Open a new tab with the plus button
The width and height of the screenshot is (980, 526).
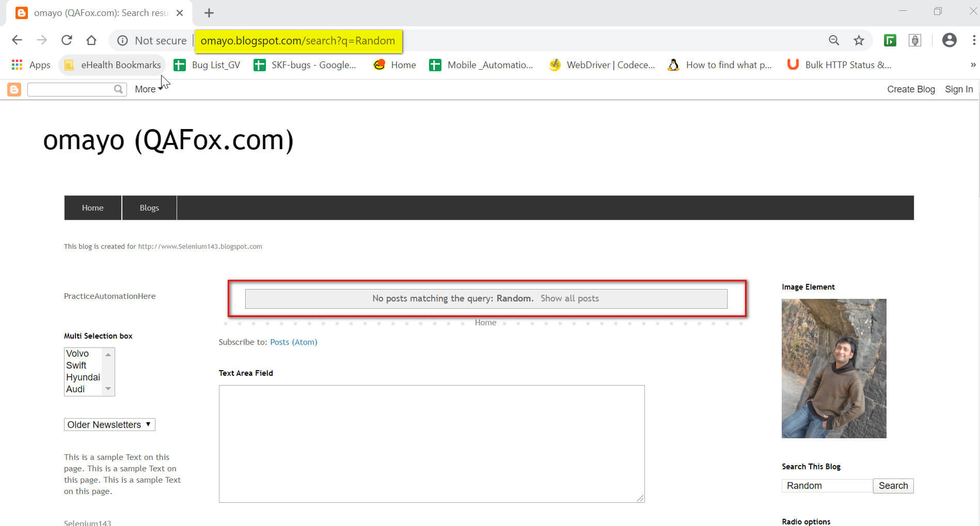(209, 13)
